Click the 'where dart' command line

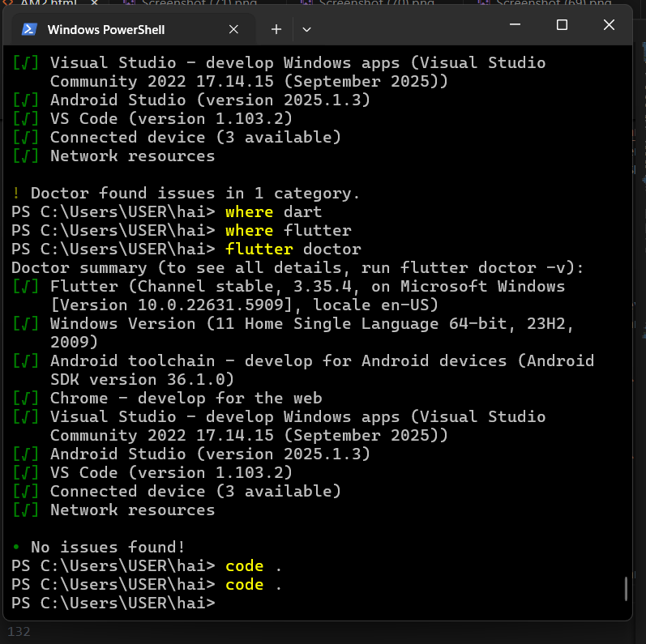pyautogui.click(x=166, y=211)
